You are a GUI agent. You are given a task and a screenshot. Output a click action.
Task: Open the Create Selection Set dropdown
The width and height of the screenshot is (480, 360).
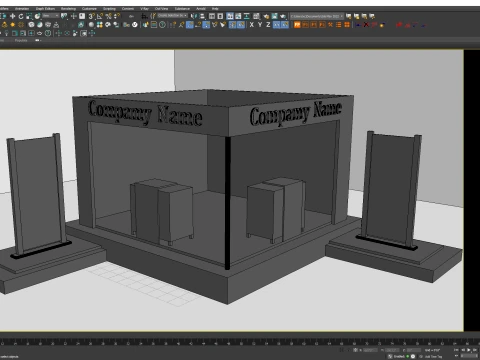pos(172,16)
